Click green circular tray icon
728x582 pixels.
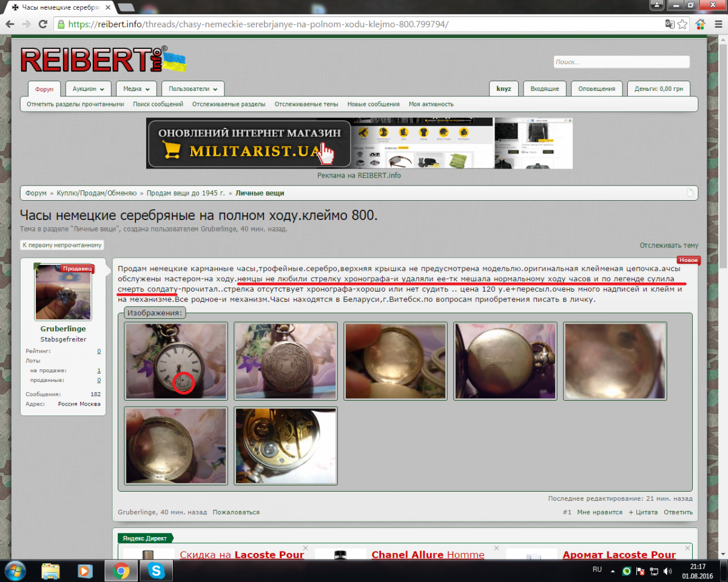click(x=627, y=570)
